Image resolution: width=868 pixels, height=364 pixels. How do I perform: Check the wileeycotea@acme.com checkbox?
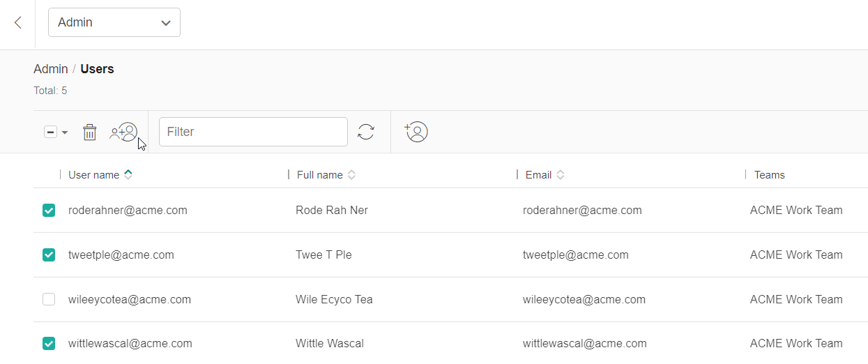(x=49, y=299)
